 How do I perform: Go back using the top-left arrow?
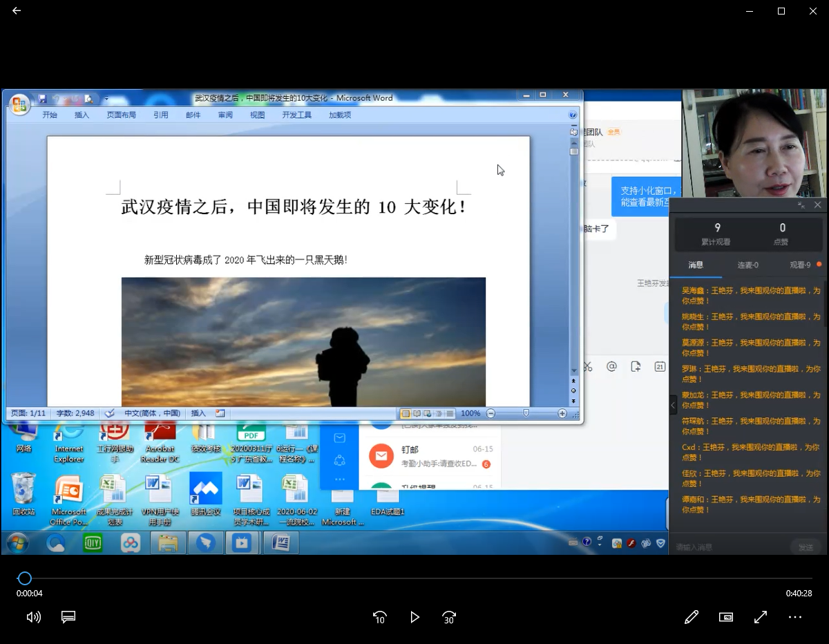click(x=17, y=11)
